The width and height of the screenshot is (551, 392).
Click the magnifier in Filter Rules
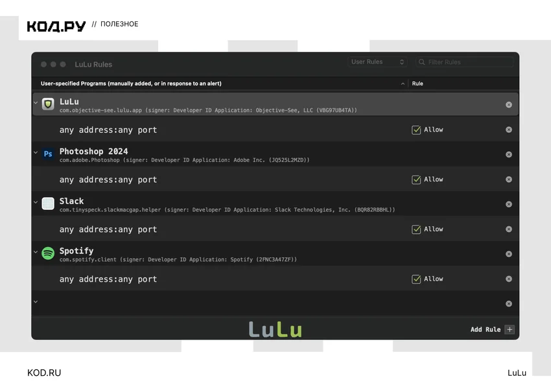click(x=422, y=62)
